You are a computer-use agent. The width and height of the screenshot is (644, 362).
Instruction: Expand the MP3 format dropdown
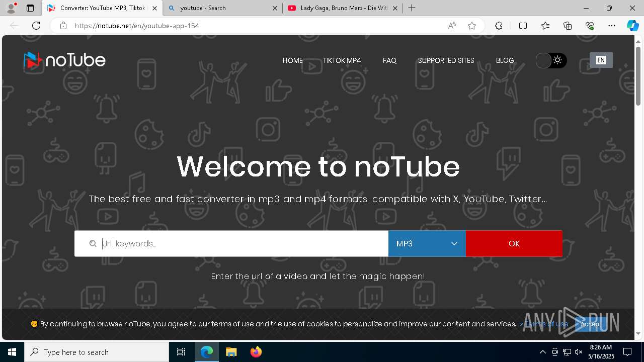tap(427, 243)
